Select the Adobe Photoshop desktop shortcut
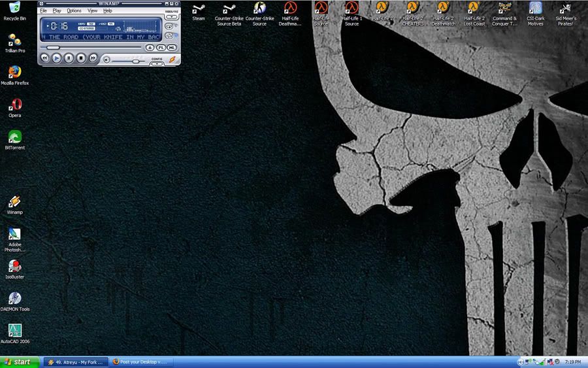Image resolution: width=588 pixels, height=368 pixels. (14, 239)
